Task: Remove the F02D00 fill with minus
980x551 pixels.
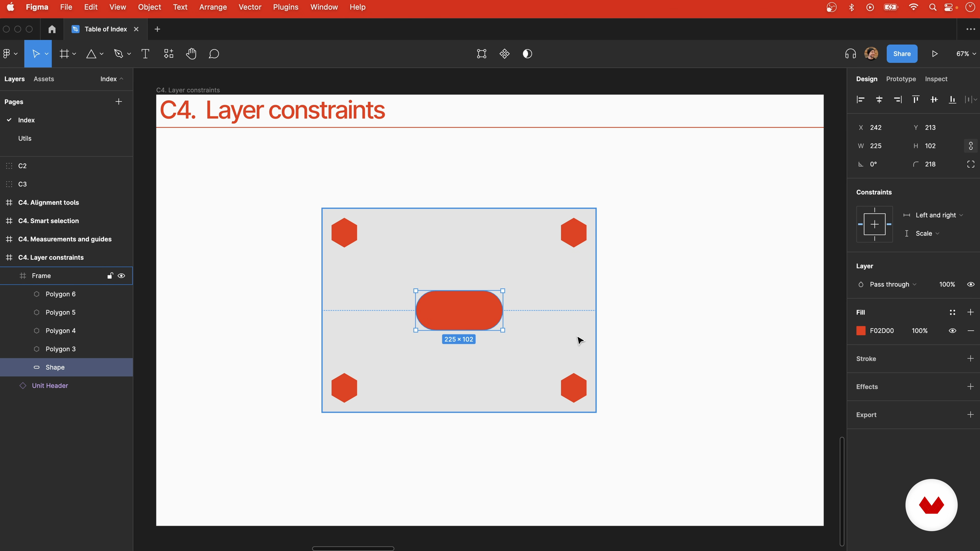Action: 971,331
